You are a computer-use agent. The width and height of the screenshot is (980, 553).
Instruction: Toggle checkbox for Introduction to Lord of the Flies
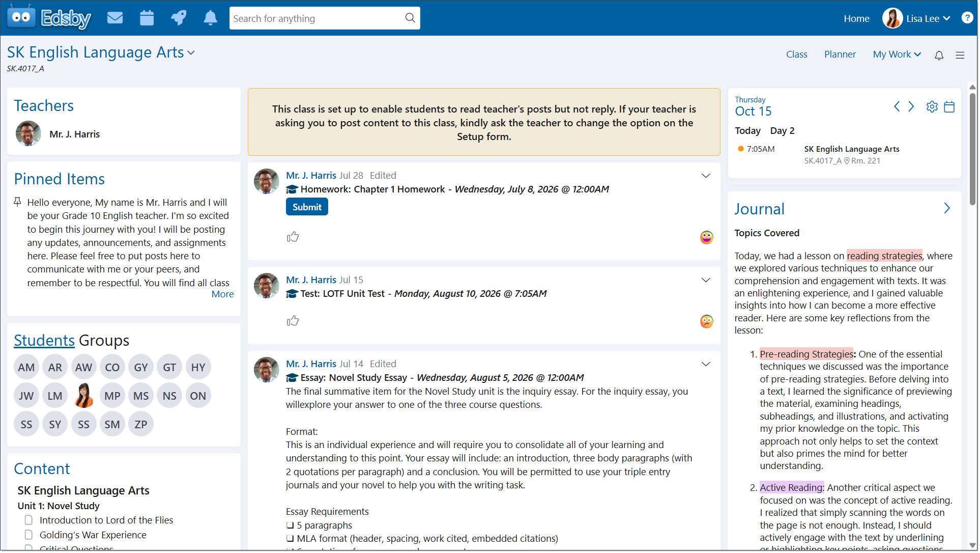pyautogui.click(x=28, y=520)
